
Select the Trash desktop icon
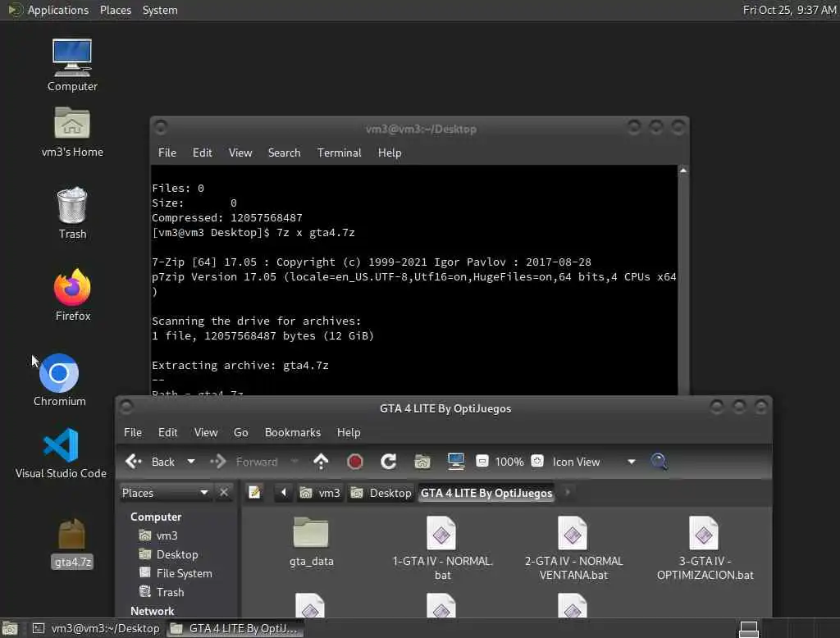point(72,212)
